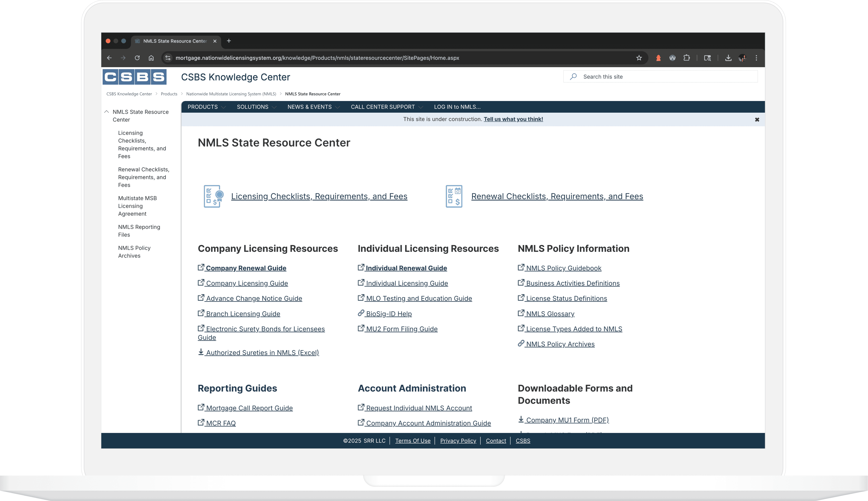Image resolution: width=868 pixels, height=501 pixels.
Task: Click the Renewal Checklists calendar icon
Action: click(x=454, y=196)
